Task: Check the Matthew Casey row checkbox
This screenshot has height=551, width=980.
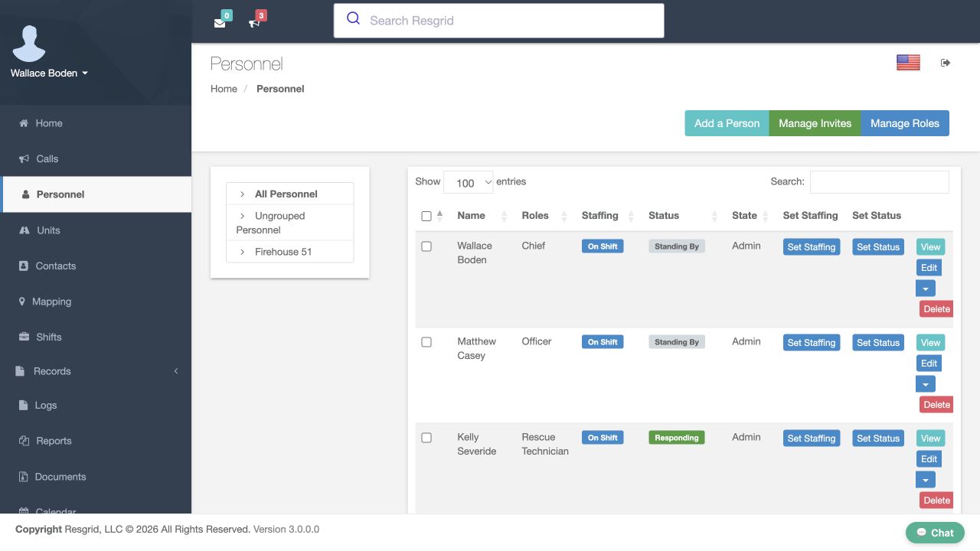Action: coord(426,342)
